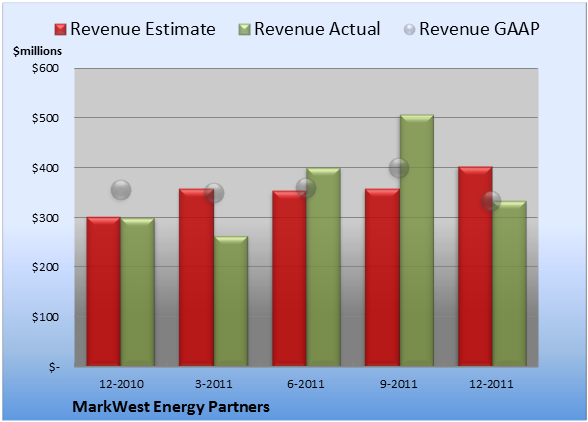Screen dimensions: 588x422
Task: Click the $300 y-axis label
Action: (x=45, y=218)
